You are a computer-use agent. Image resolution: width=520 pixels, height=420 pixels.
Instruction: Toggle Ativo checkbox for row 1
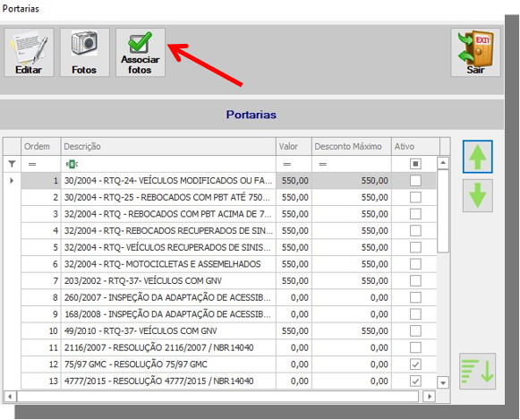415,181
